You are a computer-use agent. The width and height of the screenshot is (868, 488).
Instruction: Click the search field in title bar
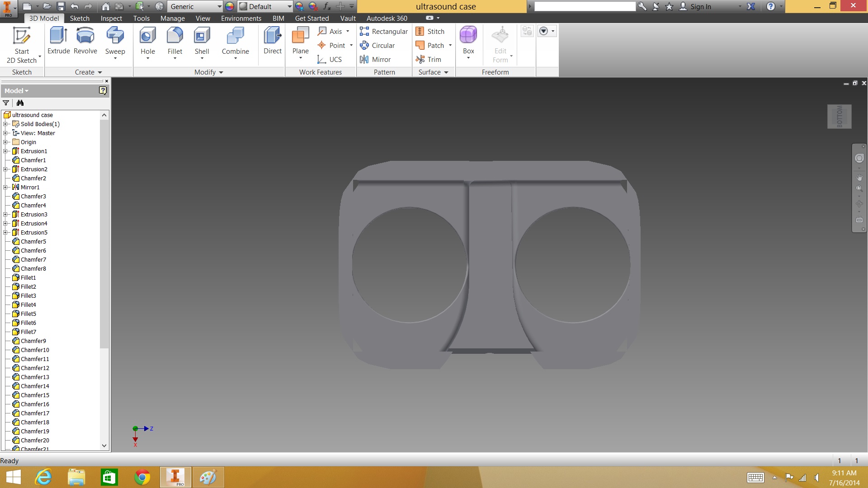[x=585, y=6]
